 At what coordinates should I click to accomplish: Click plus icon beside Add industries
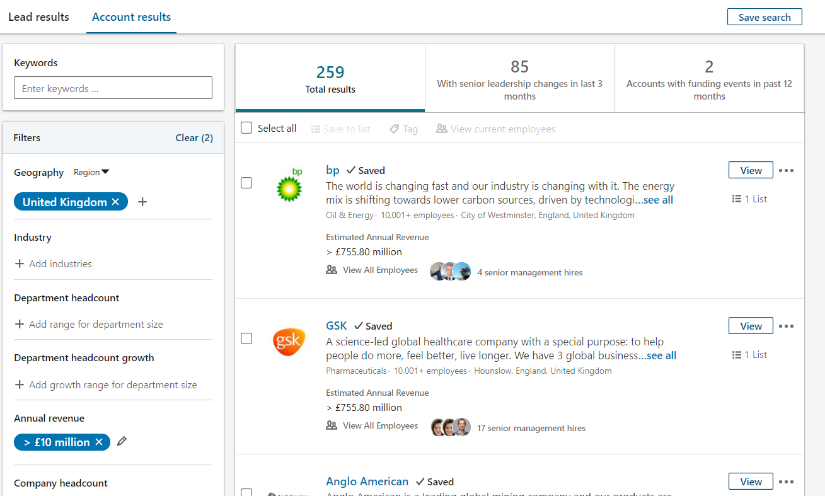(x=19, y=264)
